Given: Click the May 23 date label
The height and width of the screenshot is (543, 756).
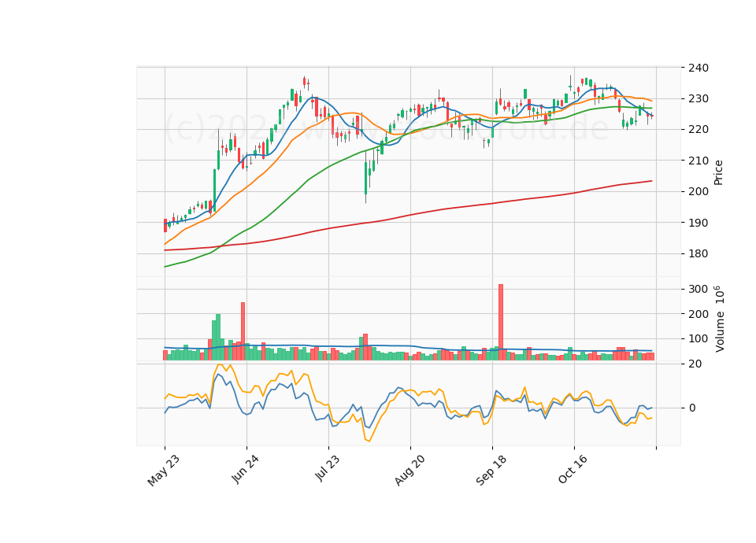Looking at the screenshot, I should tap(164, 471).
